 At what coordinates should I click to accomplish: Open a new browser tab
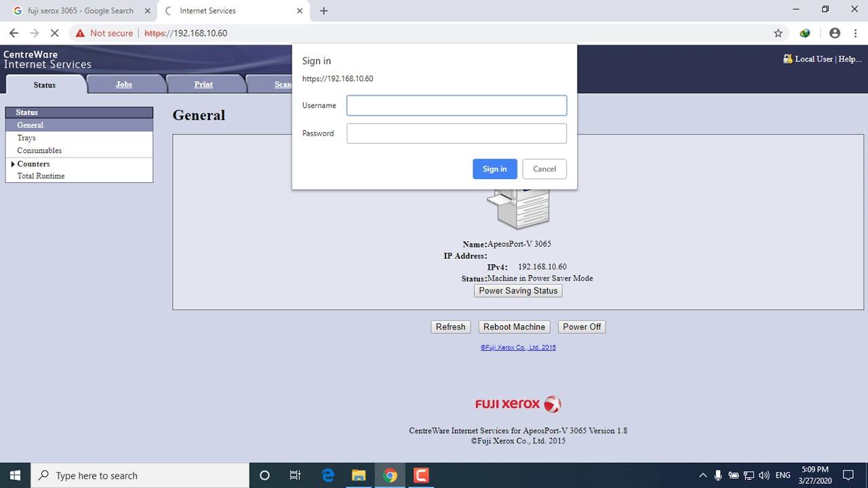coord(323,11)
